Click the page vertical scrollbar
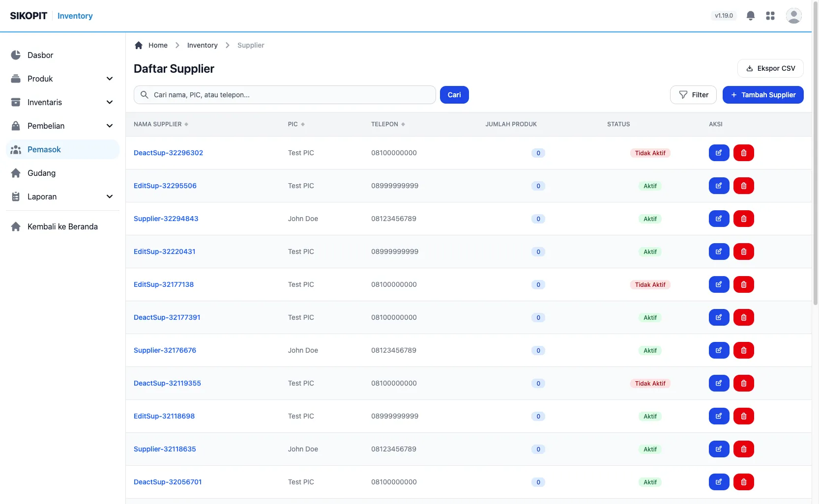 [815, 152]
